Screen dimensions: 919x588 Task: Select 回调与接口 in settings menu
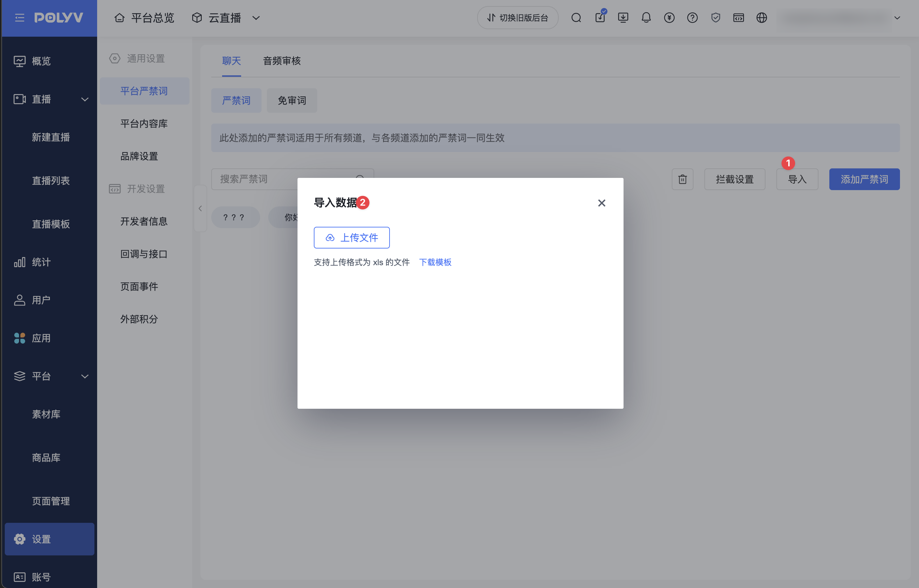144,254
